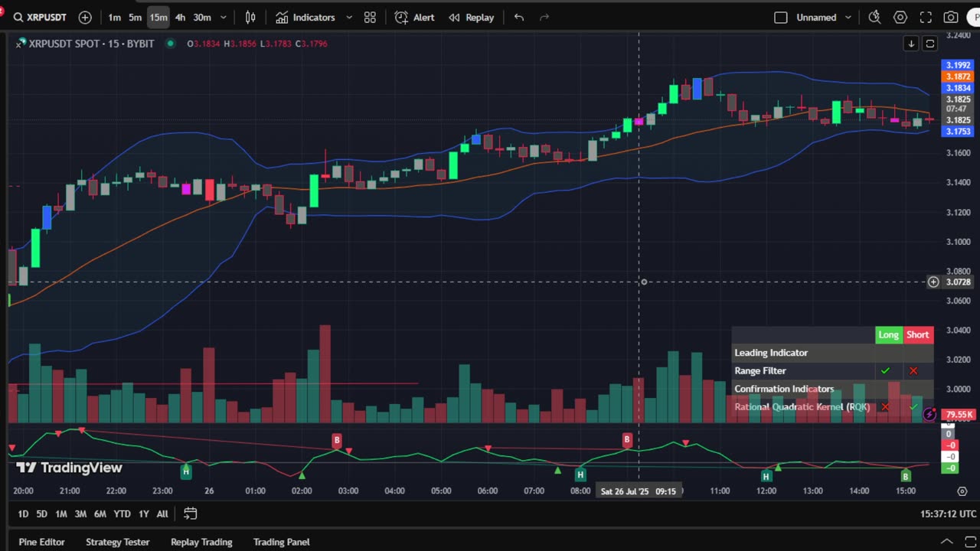Click the 3.1872 orange price label
This screenshot has width=980, height=551.
[x=958, y=77]
